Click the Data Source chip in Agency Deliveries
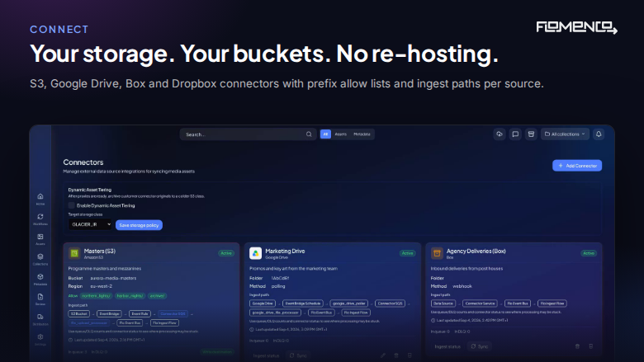This screenshot has width=644, height=362. click(x=443, y=303)
